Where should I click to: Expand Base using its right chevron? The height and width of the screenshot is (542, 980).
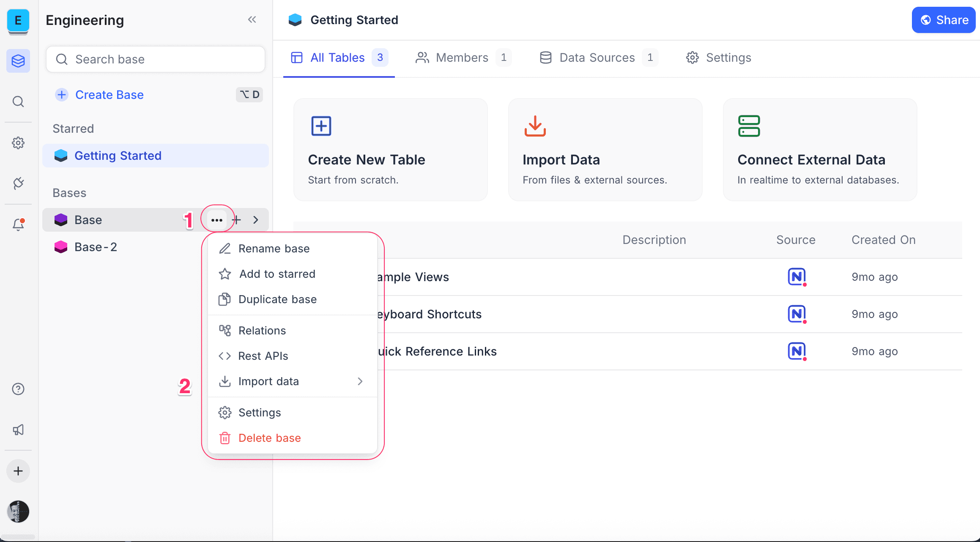coord(256,220)
